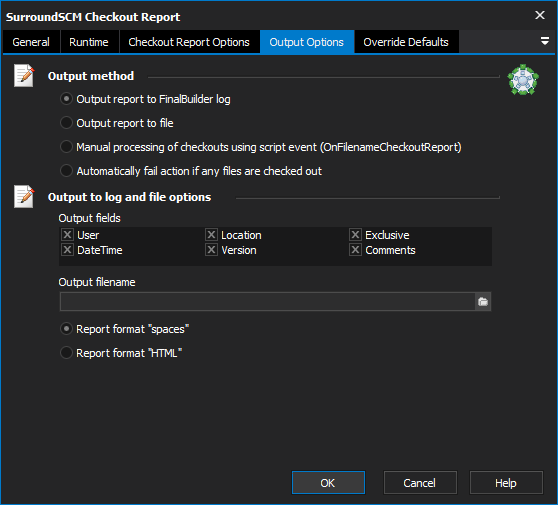Toggle the DateTime output field checkbox

(x=67, y=250)
